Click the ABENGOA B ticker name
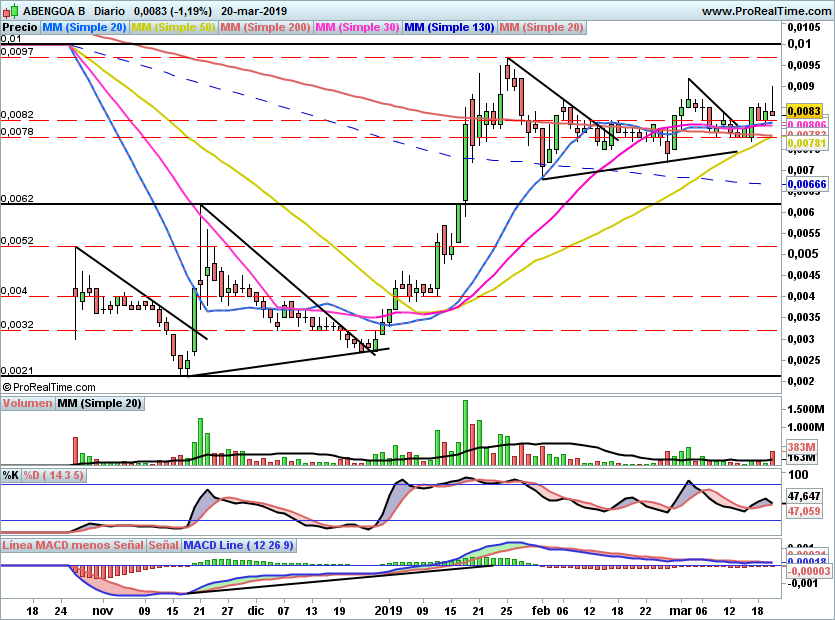 pyautogui.click(x=54, y=11)
